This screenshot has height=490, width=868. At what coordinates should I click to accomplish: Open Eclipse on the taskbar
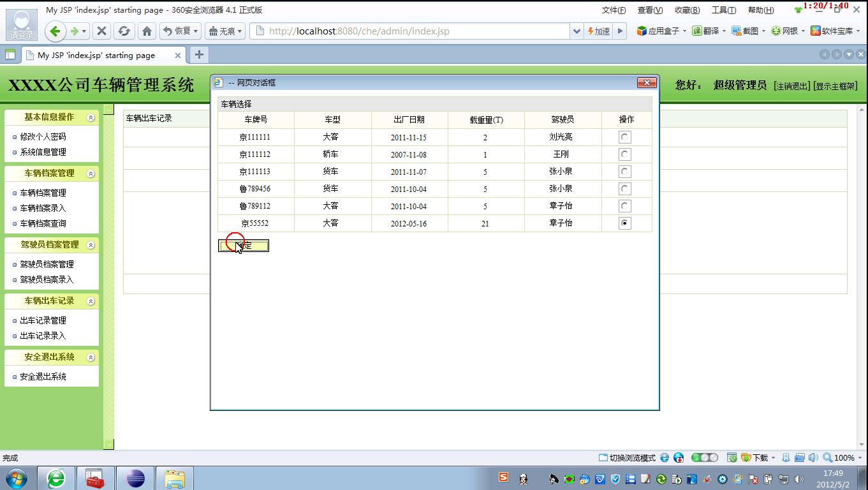[135, 479]
